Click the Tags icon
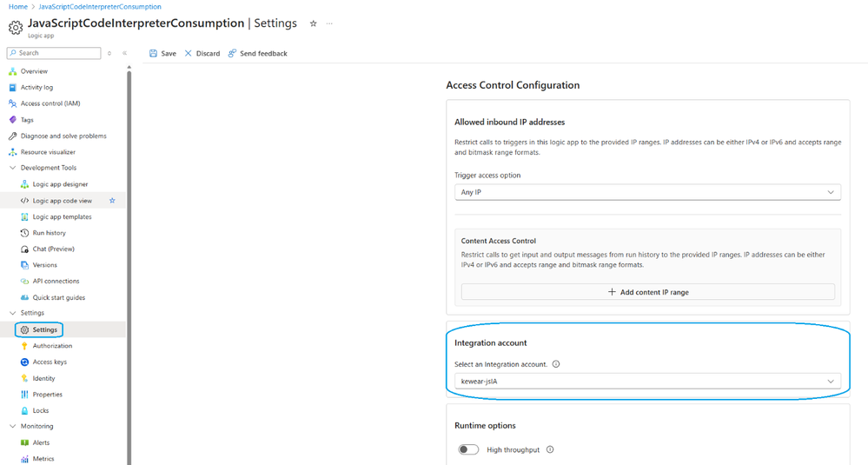This screenshot has width=868, height=465. click(x=13, y=120)
